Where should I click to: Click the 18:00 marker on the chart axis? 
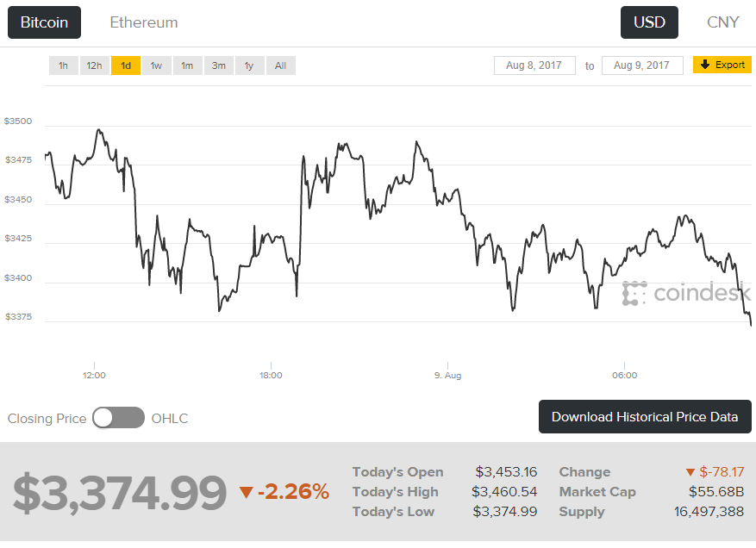point(271,375)
